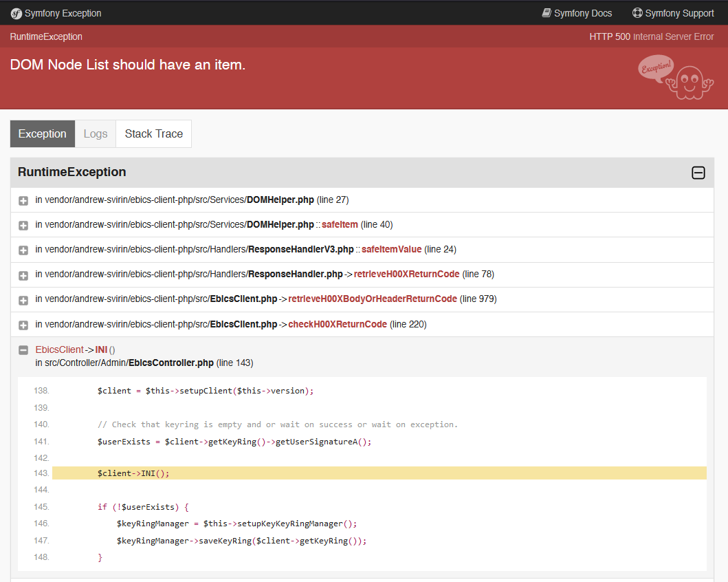Click code line 146 setupKeyKeyRingManager

(236, 524)
